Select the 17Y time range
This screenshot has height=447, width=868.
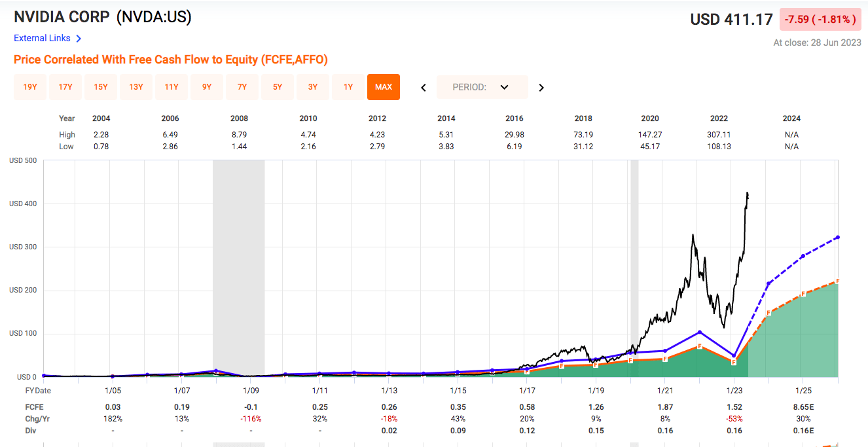(65, 87)
